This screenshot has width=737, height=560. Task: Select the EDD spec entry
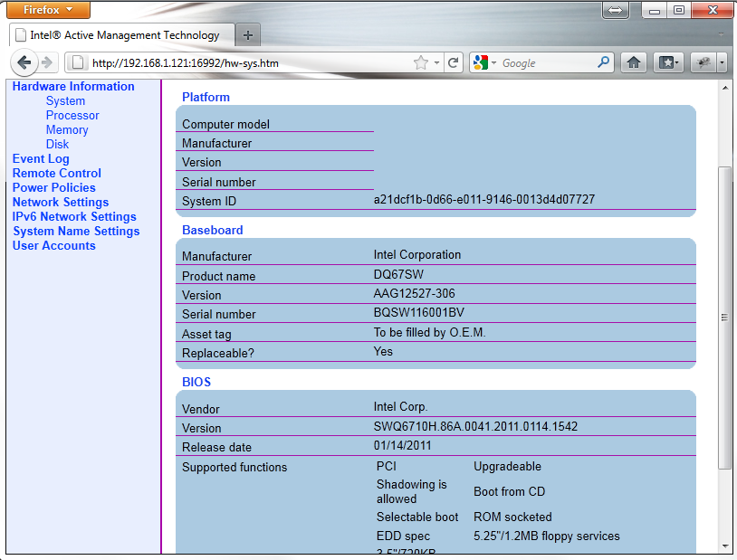pyautogui.click(x=403, y=536)
